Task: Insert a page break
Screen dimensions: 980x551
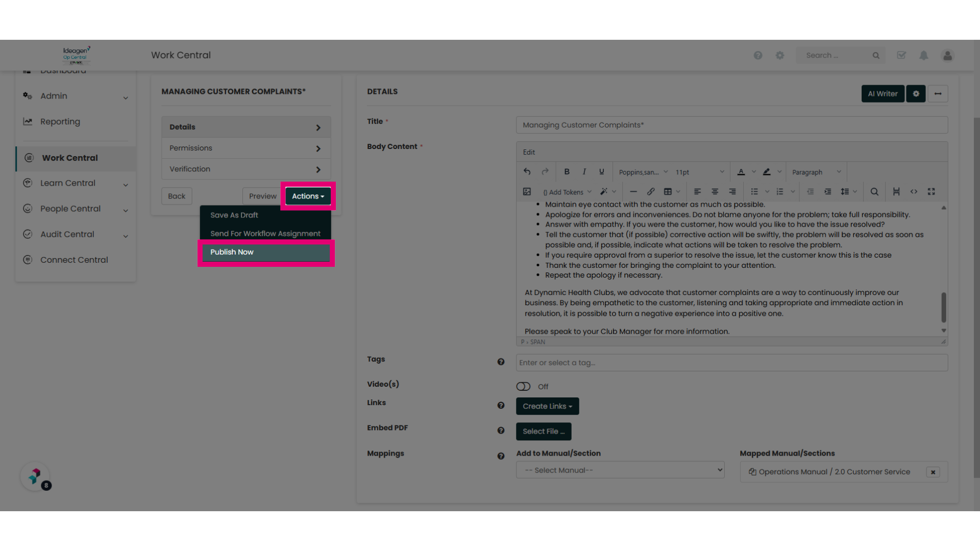Action: pyautogui.click(x=896, y=191)
